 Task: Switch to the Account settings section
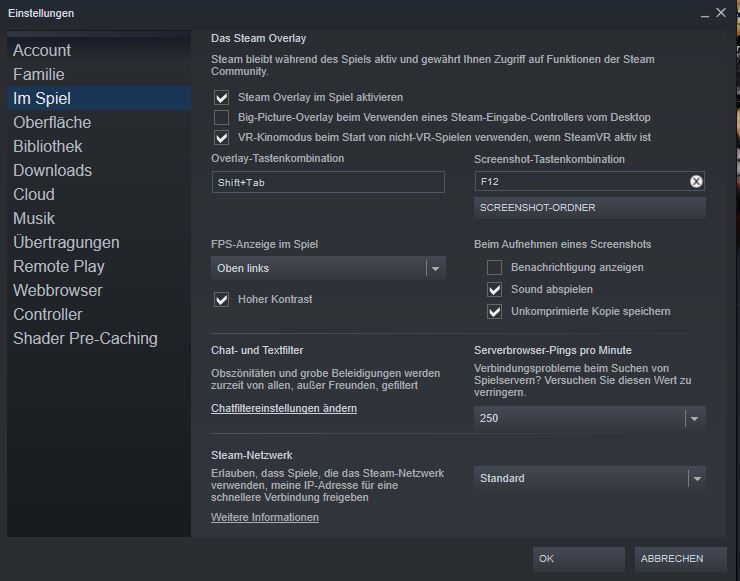(42, 50)
